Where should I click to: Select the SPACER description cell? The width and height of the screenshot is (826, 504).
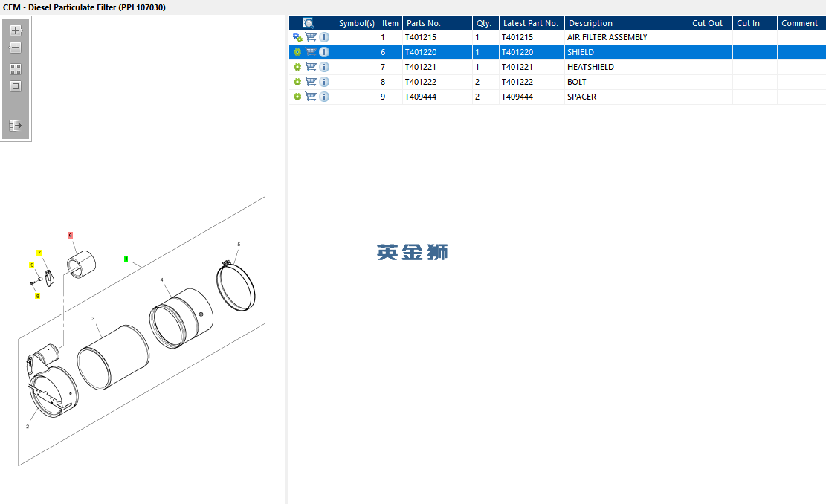(626, 97)
